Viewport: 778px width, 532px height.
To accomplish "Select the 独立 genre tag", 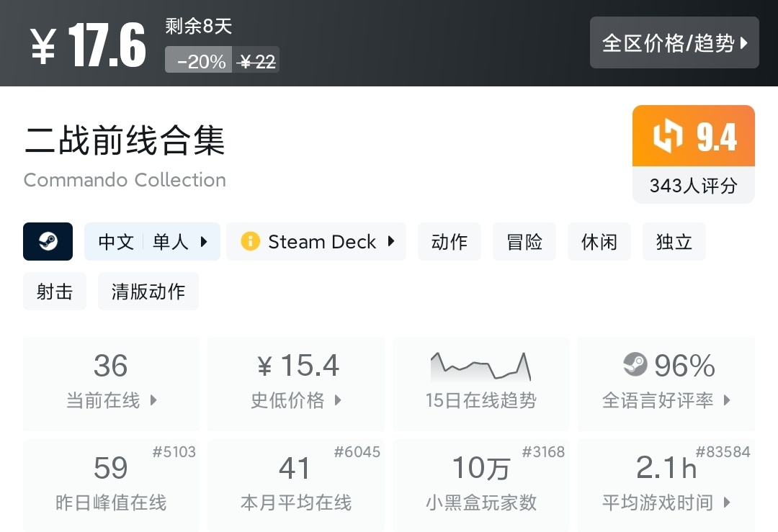I will 674,241.
